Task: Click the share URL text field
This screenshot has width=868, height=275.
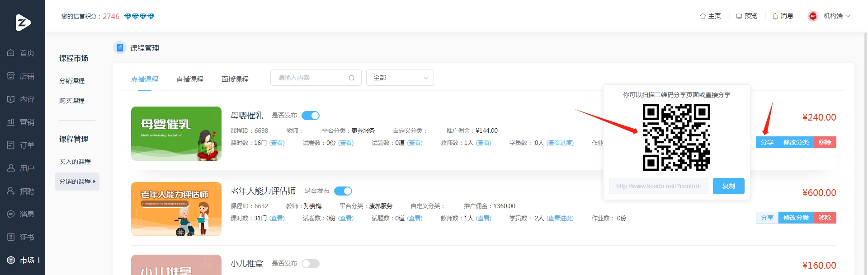Action: click(659, 186)
